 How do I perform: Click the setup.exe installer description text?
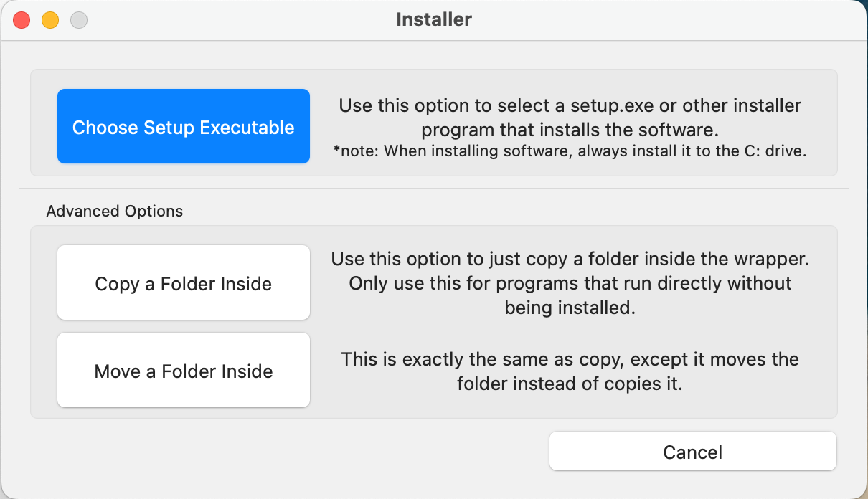click(570, 118)
